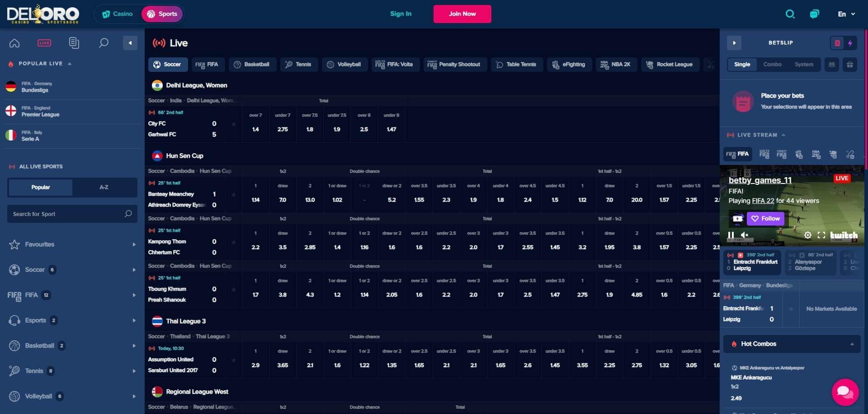Select the LIVE icon in the left sidebar
The height and width of the screenshot is (414, 868).
point(44,43)
